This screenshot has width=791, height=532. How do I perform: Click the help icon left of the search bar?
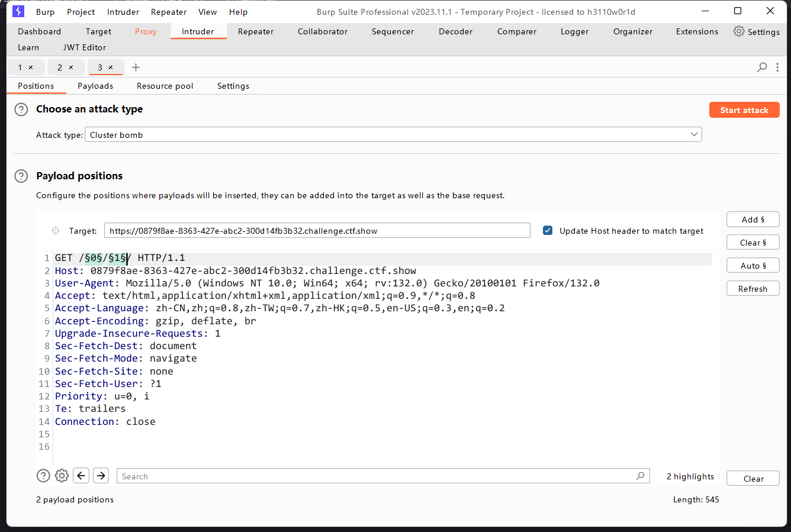(x=43, y=476)
